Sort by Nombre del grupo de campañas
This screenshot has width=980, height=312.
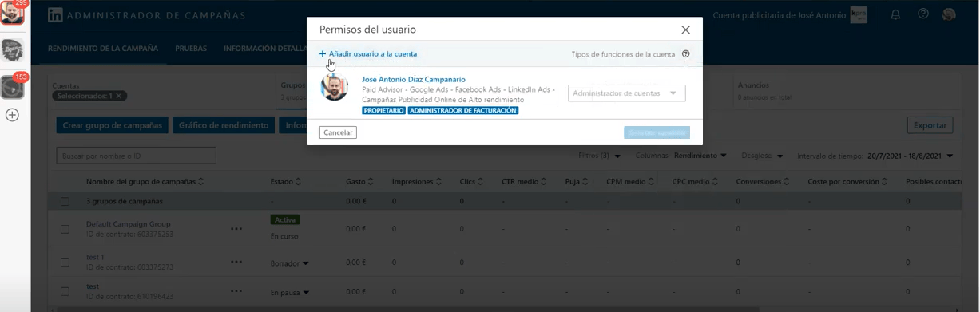[x=145, y=182]
